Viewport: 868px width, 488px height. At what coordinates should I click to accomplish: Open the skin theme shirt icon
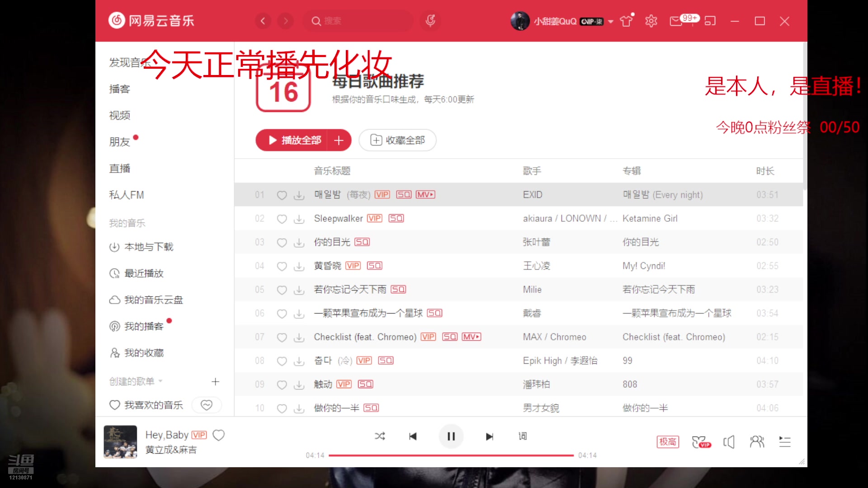tap(627, 21)
